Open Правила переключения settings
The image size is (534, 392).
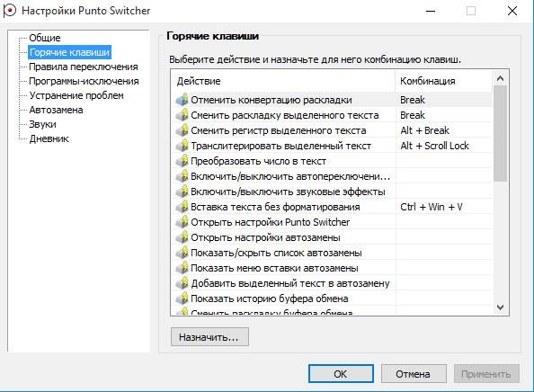pos(84,67)
